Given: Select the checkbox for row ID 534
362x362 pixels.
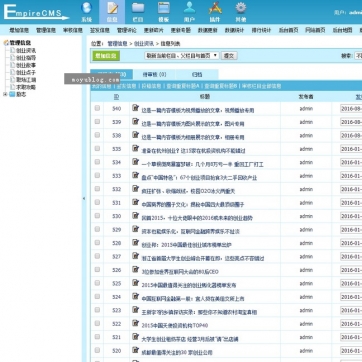Looking at the screenshot, I should pos(97,162).
